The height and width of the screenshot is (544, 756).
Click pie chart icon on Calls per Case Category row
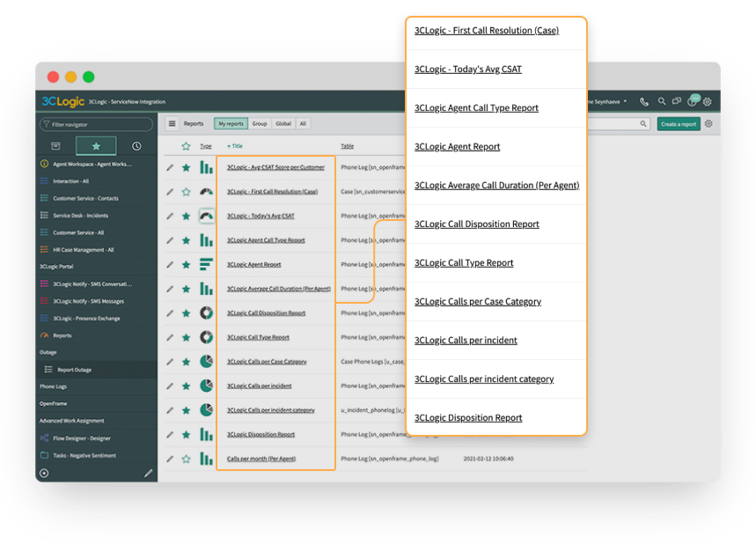206,361
